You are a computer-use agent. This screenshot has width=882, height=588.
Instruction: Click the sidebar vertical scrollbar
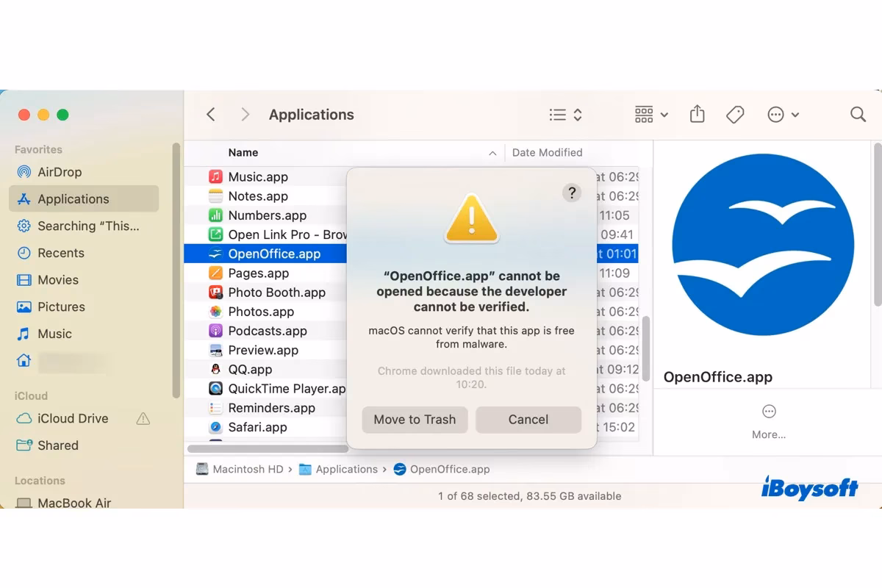pyautogui.click(x=176, y=270)
